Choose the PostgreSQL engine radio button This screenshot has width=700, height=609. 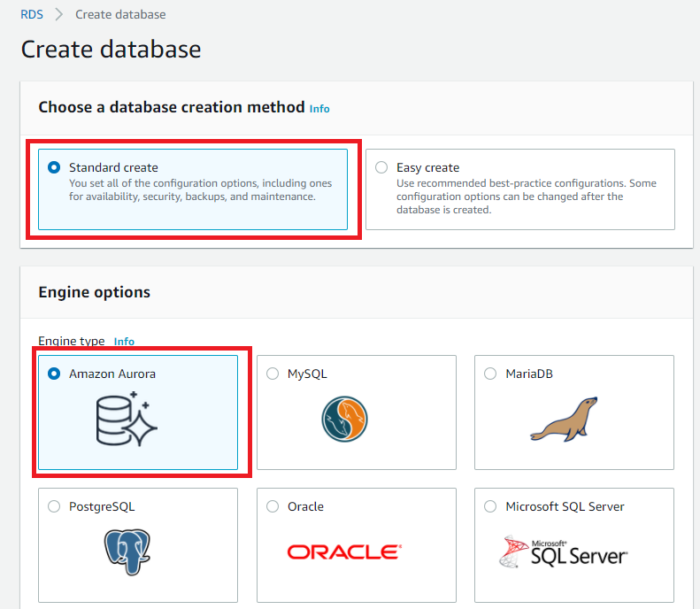54,506
